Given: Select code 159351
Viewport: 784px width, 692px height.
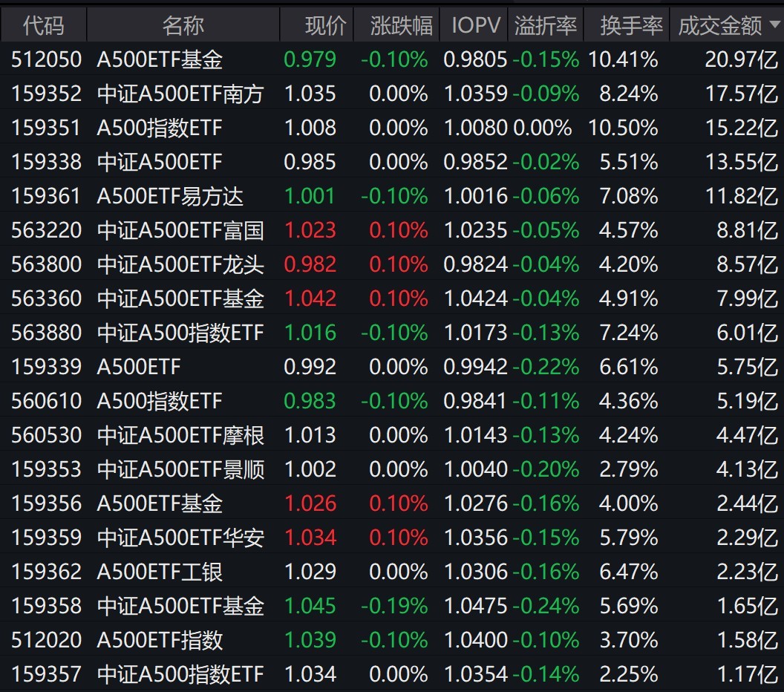Looking at the screenshot, I should pos(46,128).
